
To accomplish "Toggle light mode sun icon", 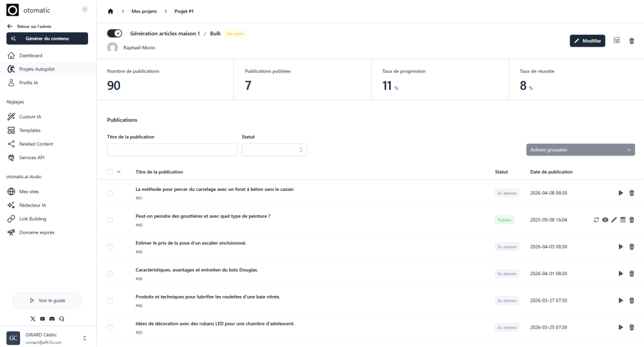I will [x=85, y=9].
